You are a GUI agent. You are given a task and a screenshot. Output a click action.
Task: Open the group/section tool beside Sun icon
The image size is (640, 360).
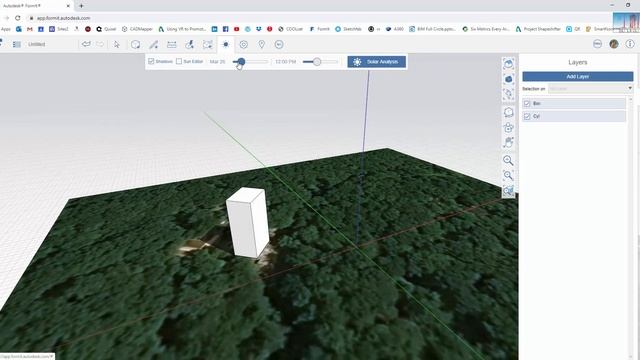208,44
